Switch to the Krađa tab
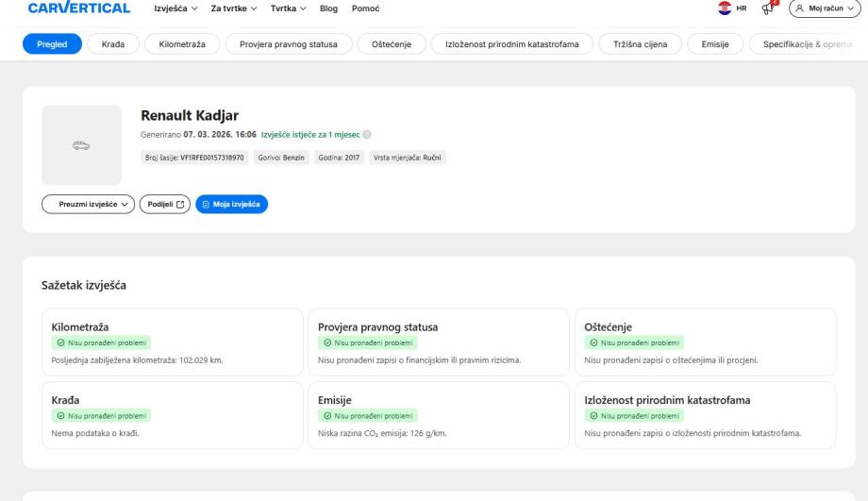Screen dimensions: 868x501 [113, 44]
